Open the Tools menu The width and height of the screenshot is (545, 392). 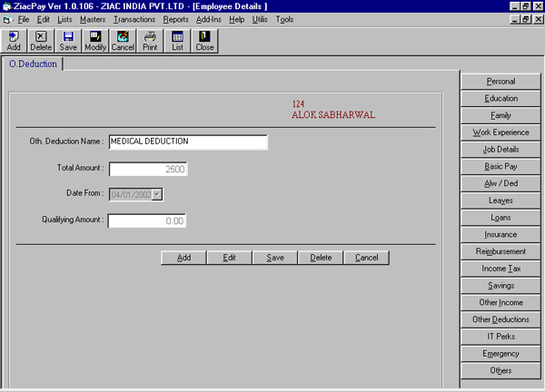pyautogui.click(x=284, y=19)
